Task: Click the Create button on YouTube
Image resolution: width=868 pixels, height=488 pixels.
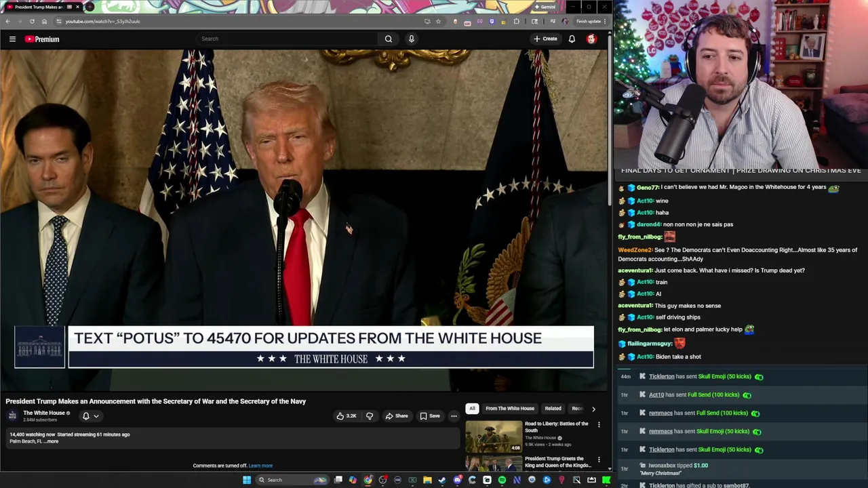Action: click(x=545, y=39)
